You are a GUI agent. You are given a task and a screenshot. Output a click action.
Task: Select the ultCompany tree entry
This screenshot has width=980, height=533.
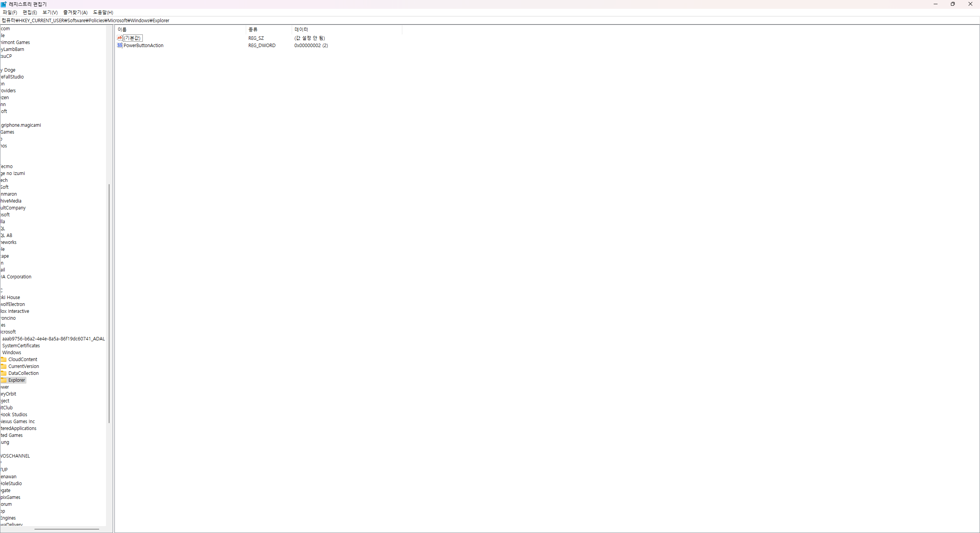(x=13, y=208)
